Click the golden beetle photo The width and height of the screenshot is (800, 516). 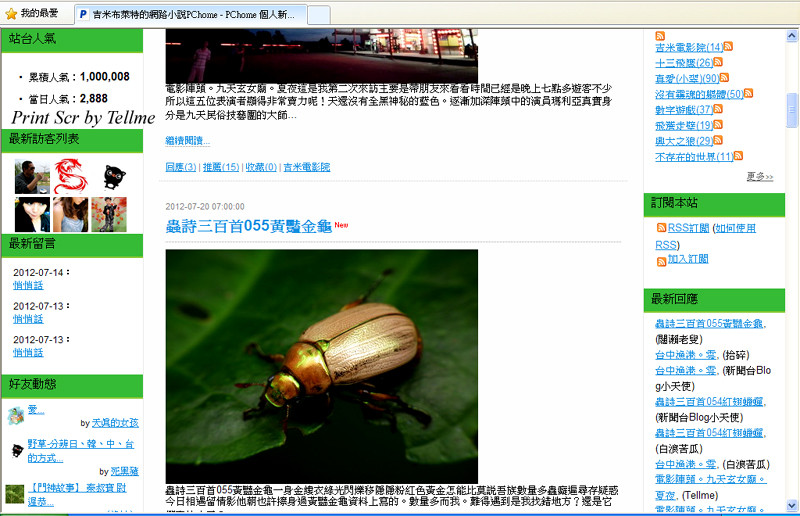[321, 366]
